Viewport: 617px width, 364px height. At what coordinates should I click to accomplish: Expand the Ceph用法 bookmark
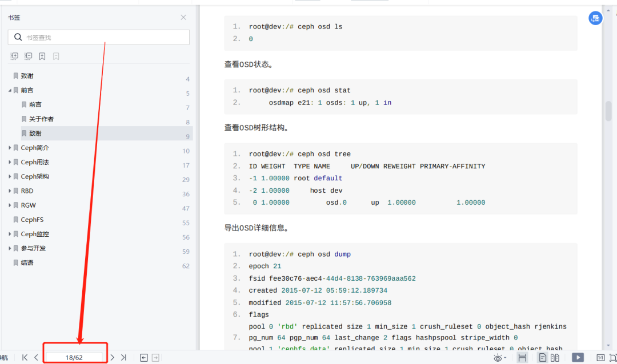10,162
